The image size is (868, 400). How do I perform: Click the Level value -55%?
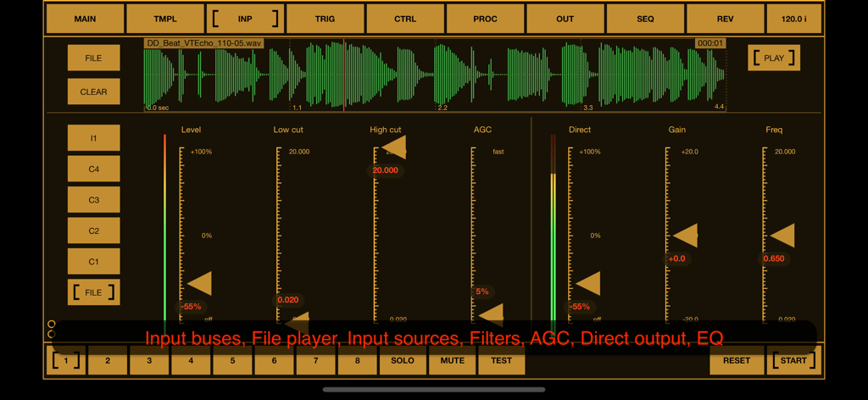pos(191,307)
